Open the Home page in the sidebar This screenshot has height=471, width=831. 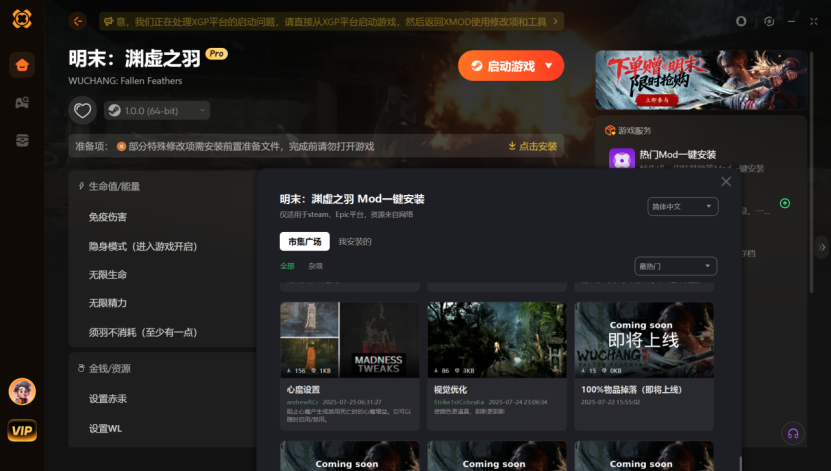22,66
